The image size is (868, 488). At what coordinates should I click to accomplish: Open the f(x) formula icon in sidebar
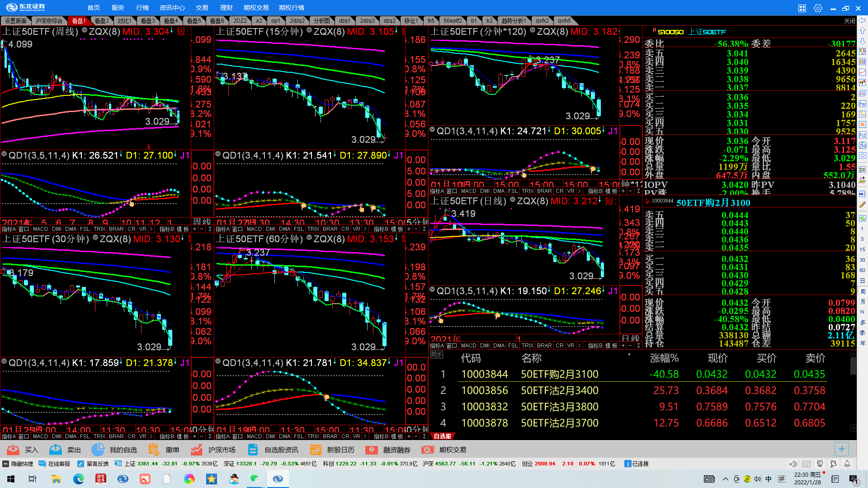click(863, 145)
